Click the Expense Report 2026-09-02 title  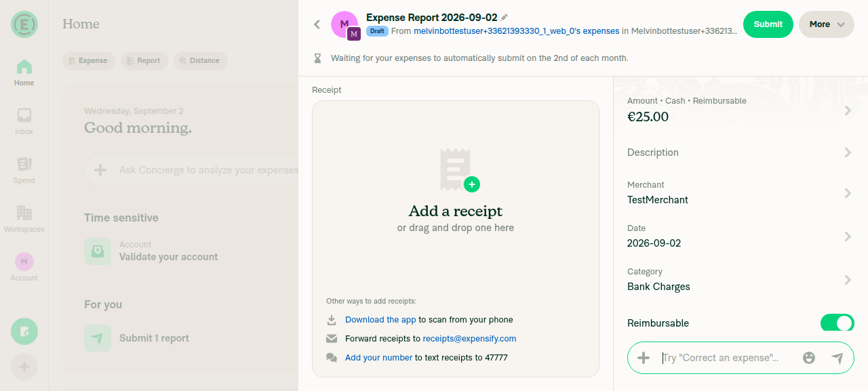(431, 18)
